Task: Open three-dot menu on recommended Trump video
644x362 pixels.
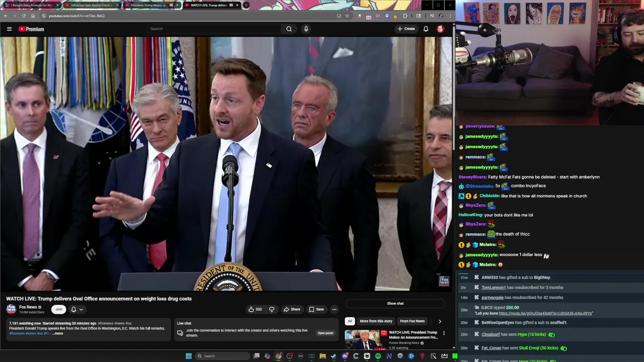Action: 444,333
